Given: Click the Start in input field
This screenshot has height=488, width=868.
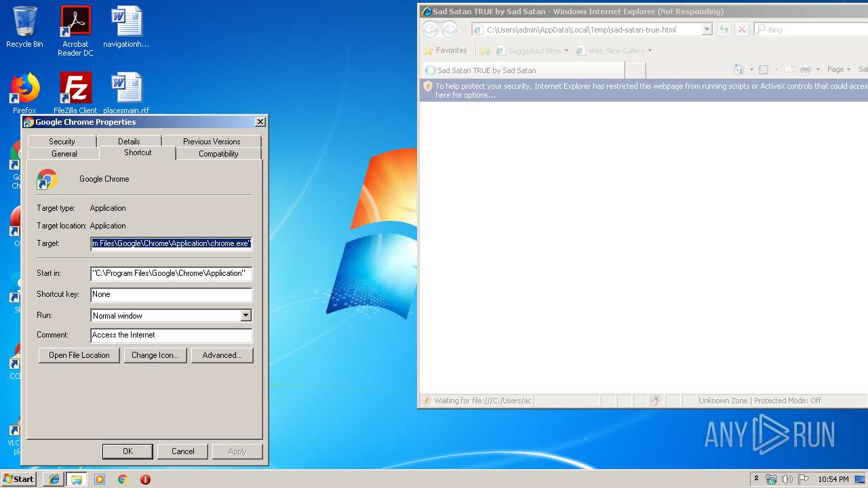Looking at the screenshot, I should click(172, 273).
